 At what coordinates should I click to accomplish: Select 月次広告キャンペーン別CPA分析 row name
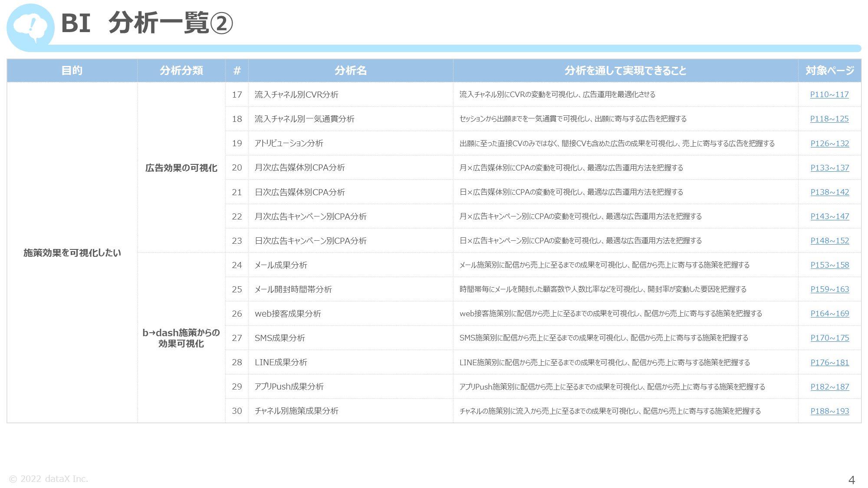(x=311, y=216)
